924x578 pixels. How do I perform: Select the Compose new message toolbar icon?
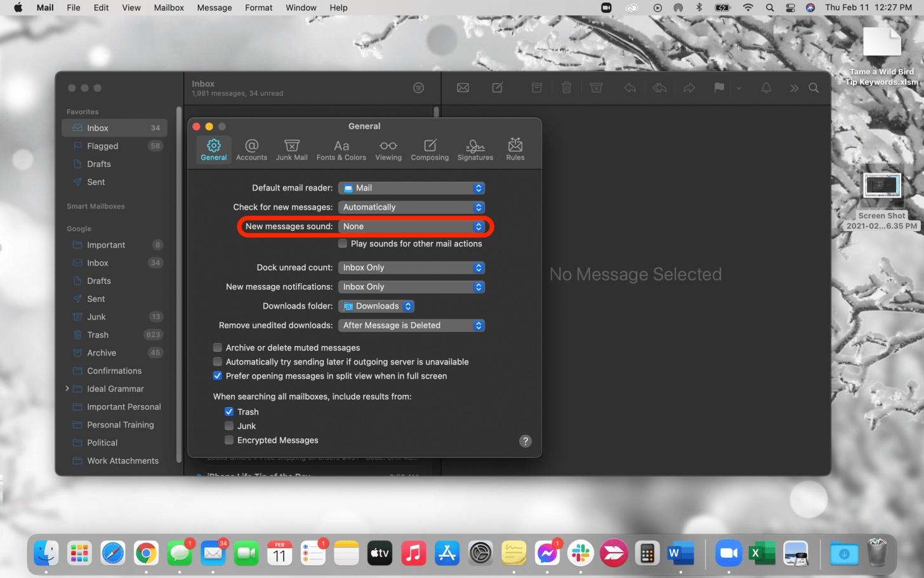tap(496, 88)
